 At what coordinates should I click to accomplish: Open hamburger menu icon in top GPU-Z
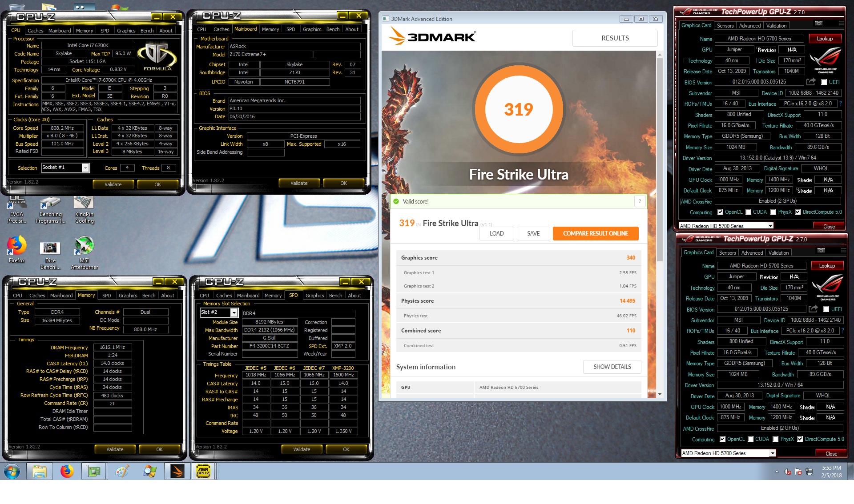click(841, 23)
